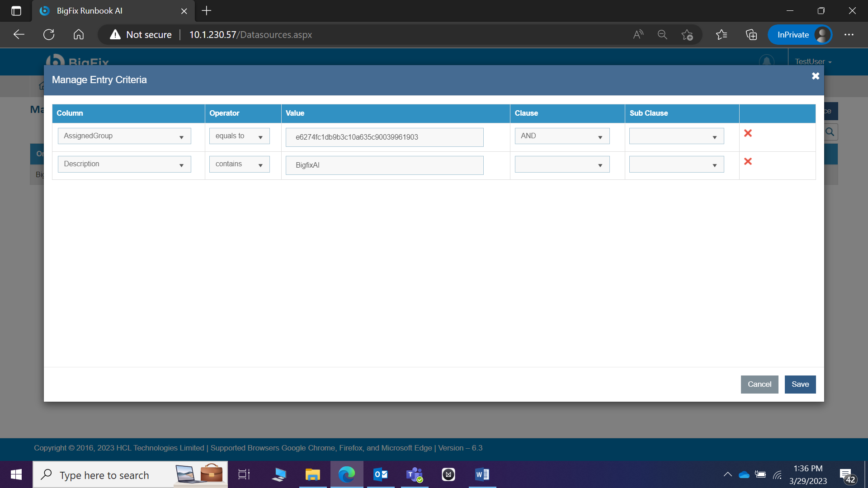Open Sub Clause dropdown in first row
The height and width of the screenshot is (488, 868).
(x=676, y=136)
